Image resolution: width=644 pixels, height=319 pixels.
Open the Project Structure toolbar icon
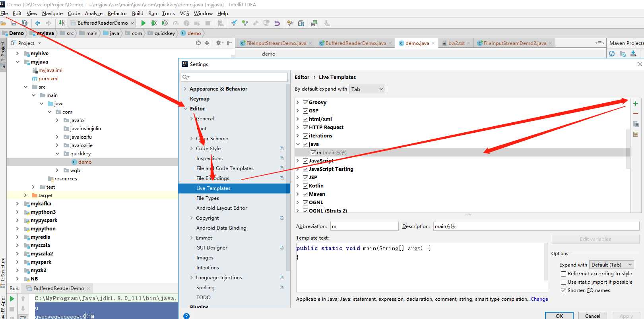pyautogui.click(x=301, y=23)
